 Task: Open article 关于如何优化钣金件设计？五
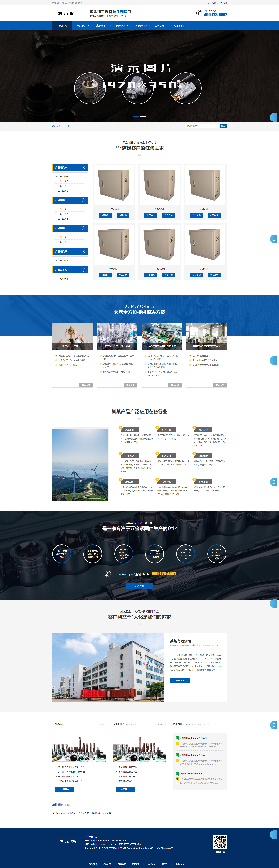pos(71,767)
